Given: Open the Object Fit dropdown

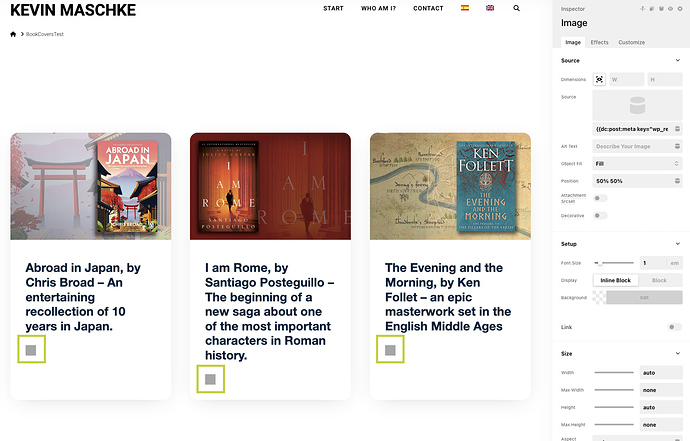Looking at the screenshot, I should pos(637,163).
